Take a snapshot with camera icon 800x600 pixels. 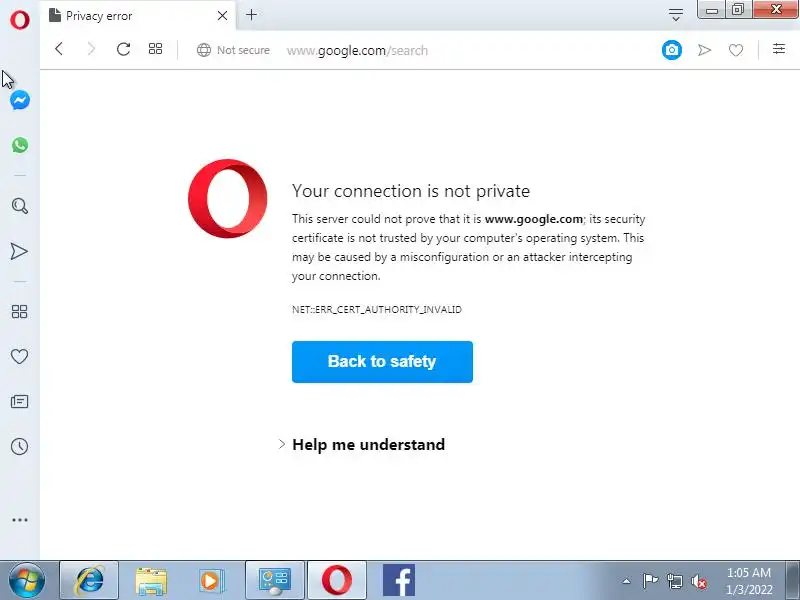pyautogui.click(x=672, y=50)
